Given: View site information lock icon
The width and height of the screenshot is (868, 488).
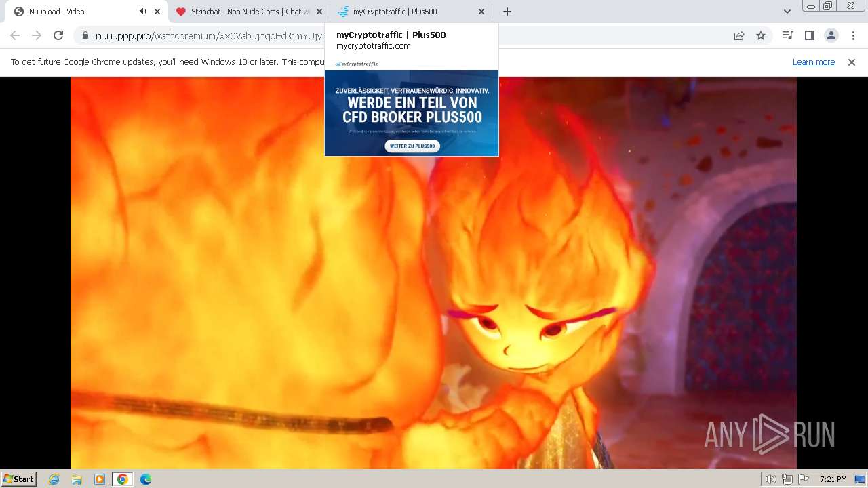Looking at the screenshot, I should [x=85, y=35].
